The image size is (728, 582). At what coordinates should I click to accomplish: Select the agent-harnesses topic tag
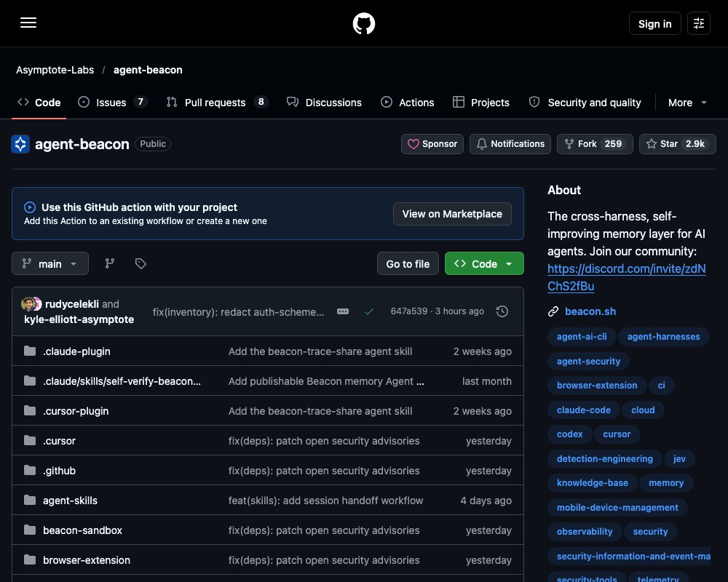click(663, 337)
